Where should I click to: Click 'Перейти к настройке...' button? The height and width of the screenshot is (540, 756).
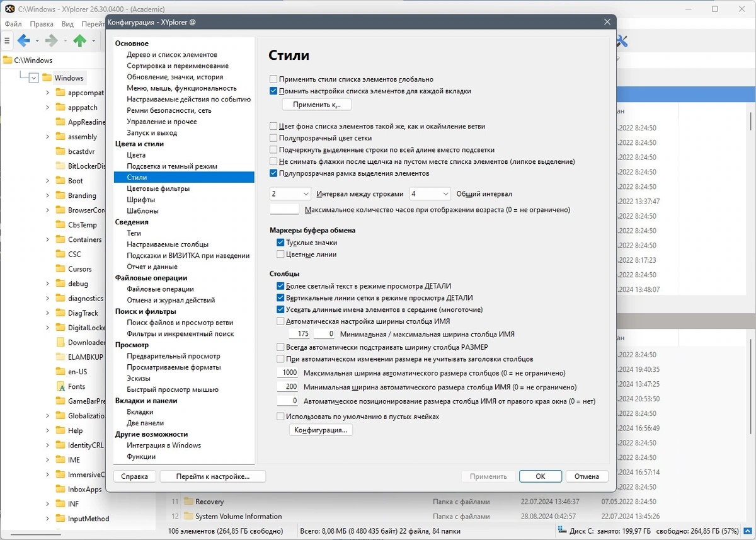point(213,476)
